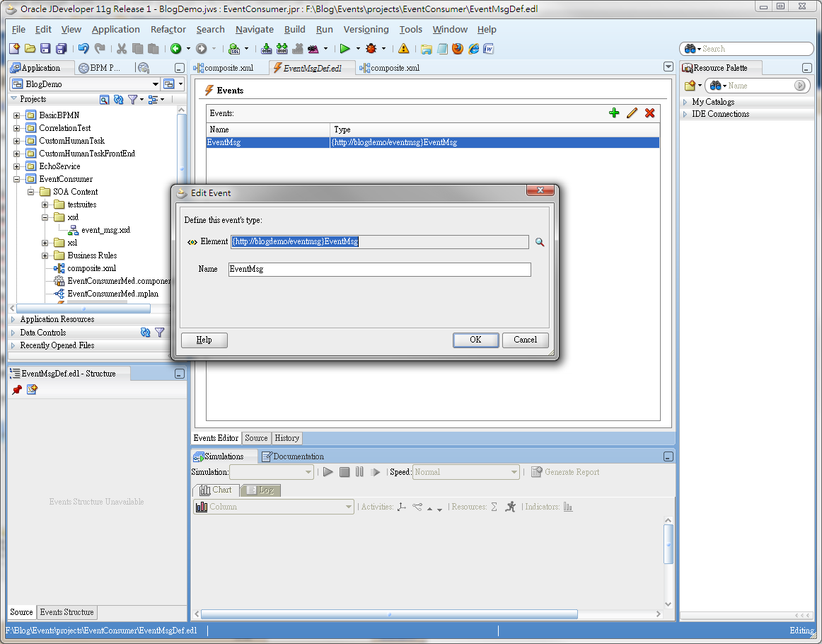The height and width of the screenshot is (644, 822).
Task: Open the Speed Normal dropdown
Action: pyautogui.click(x=466, y=472)
